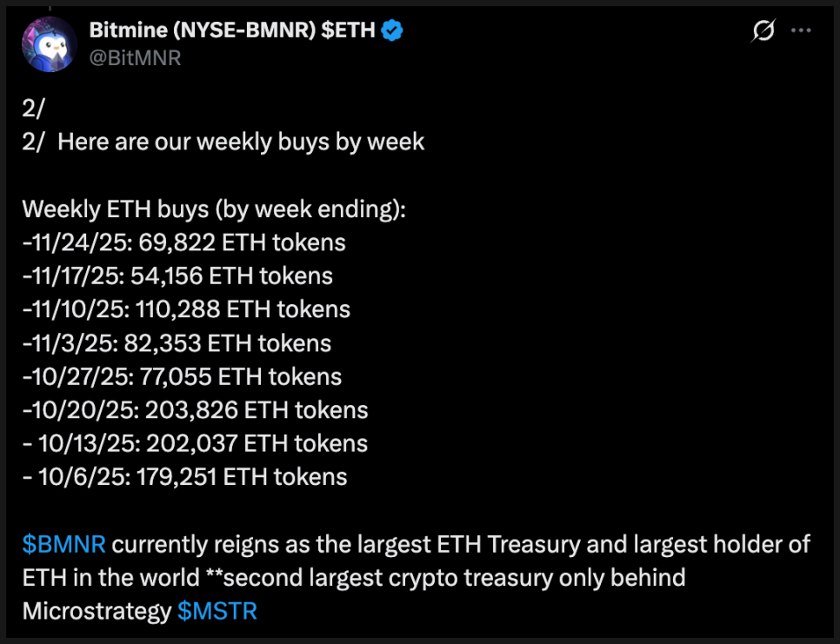This screenshot has width=840, height=644.
Task: Click the word Microstrategy in the post
Action: click(97, 611)
